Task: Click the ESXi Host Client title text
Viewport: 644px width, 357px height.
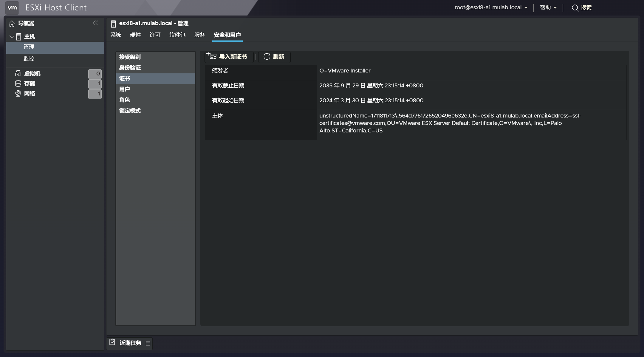Action: tap(56, 7)
